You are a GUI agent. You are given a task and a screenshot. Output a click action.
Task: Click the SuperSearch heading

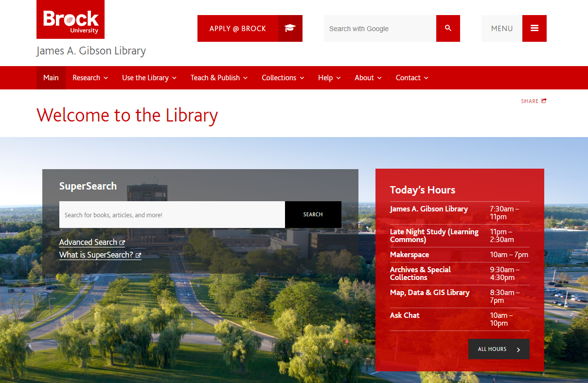coord(88,186)
